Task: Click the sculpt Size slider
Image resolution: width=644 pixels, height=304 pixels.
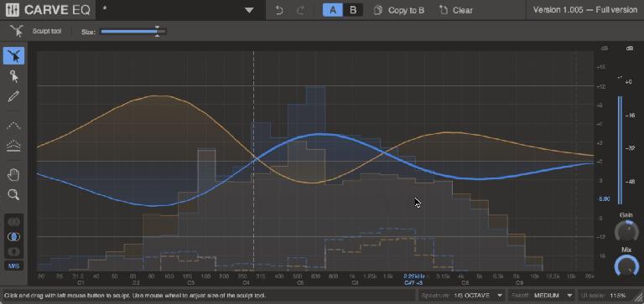Action: pos(132,32)
